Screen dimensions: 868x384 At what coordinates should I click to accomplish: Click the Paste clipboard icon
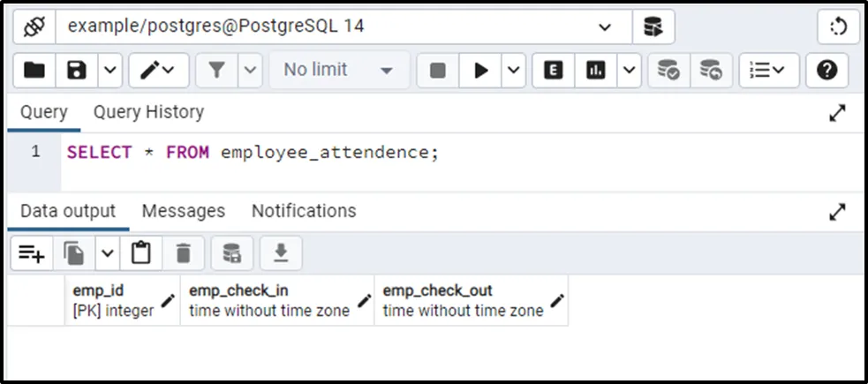pyautogui.click(x=140, y=253)
